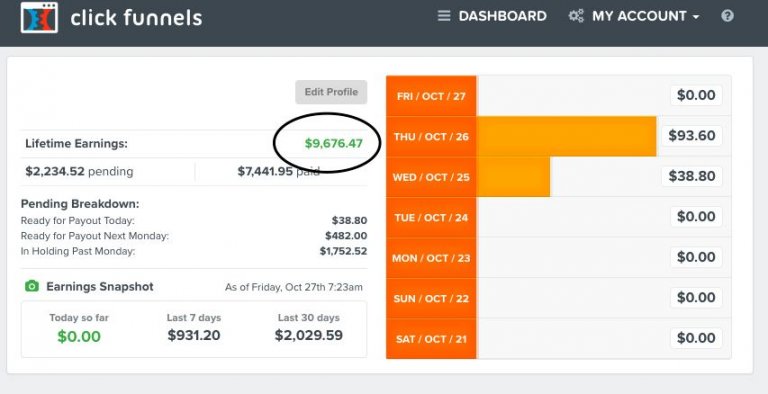Select the Sat / Oct / 21 row label

431,339
